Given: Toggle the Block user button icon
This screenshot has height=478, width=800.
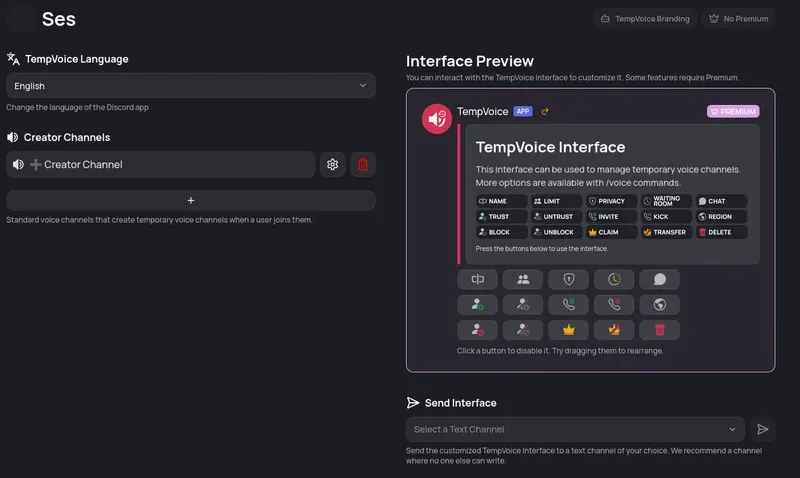Looking at the screenshot, I should pos(478,330).
